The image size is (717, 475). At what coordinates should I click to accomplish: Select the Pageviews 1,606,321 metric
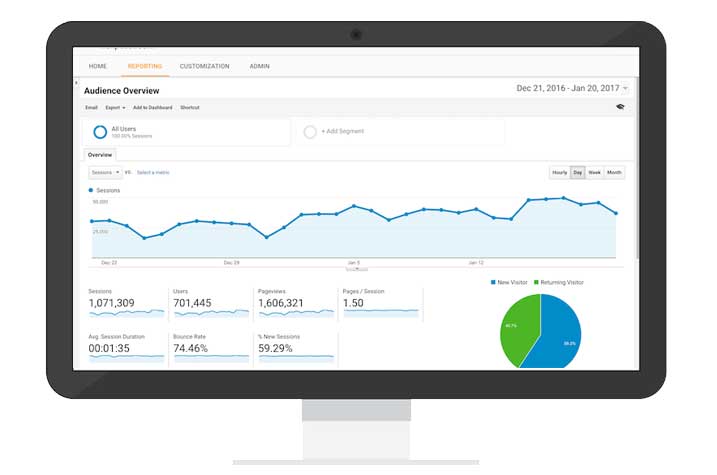[296, 303]
